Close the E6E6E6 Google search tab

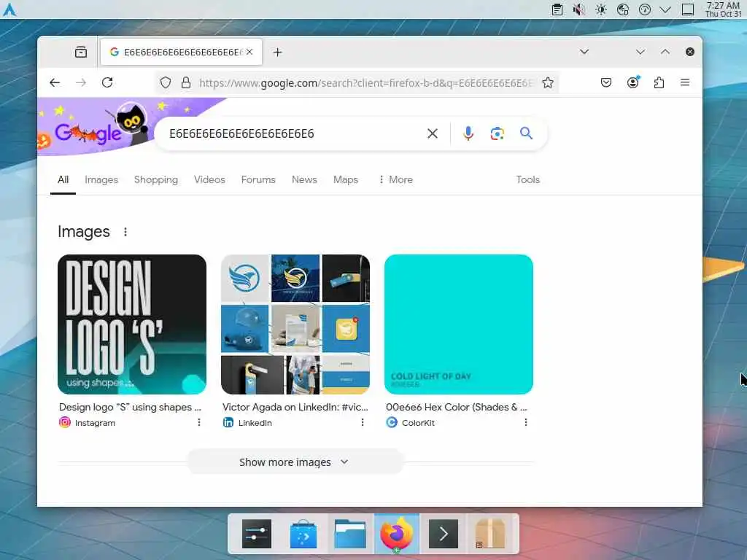tap(249, 52)
